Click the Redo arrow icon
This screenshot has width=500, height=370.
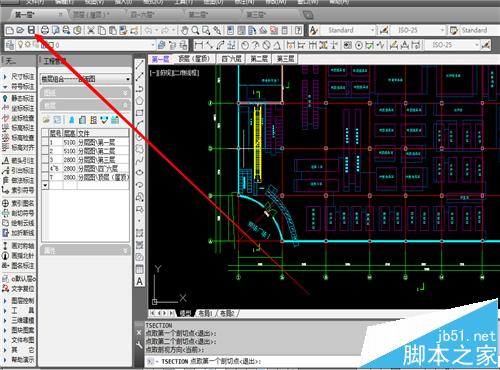click(x=165, y=30)
